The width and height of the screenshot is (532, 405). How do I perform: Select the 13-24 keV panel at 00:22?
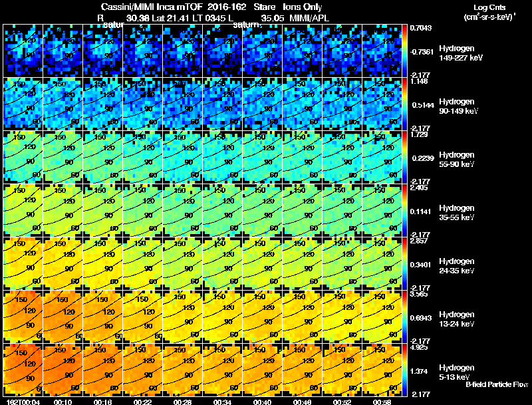(x=142, y=317)
